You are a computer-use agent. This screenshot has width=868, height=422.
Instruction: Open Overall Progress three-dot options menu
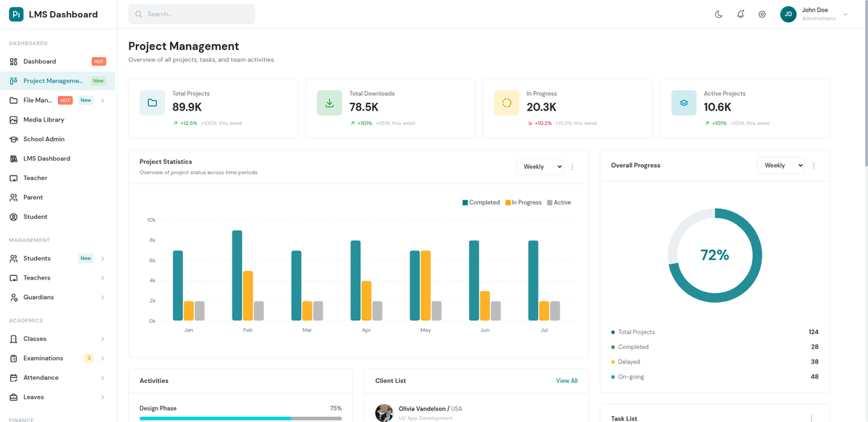point(814,166)
